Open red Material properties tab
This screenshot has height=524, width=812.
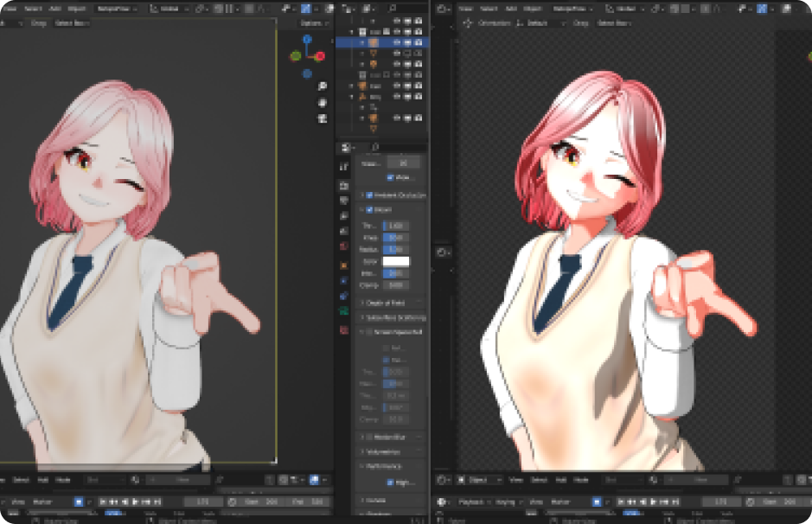pos(344,329)
